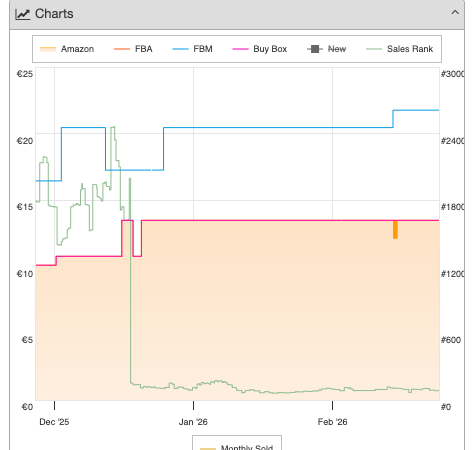Enable the struck-through New series in the legend

[326, 49]
